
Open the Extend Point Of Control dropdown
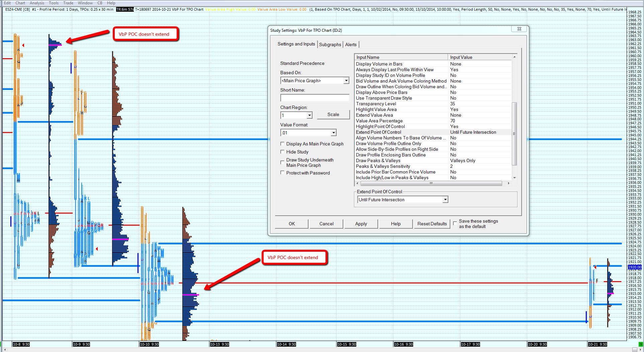(x=445, y=200)
